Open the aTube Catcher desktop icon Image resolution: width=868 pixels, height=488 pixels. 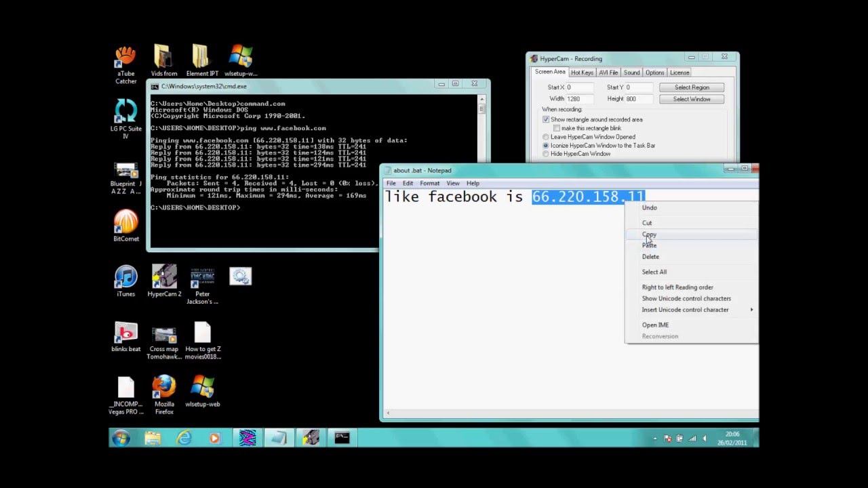125,65
